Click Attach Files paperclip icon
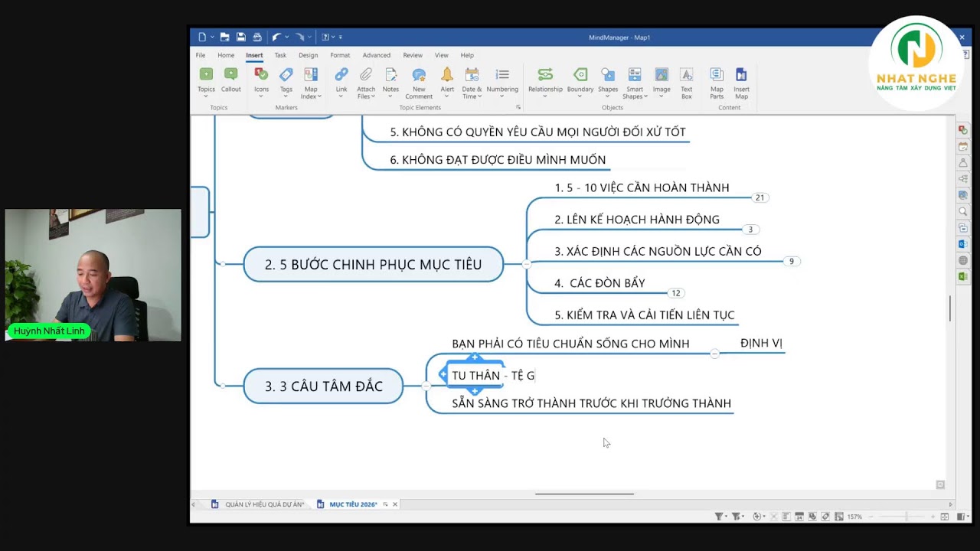This screenshot has width=980, height=551. tap(366, 74)
